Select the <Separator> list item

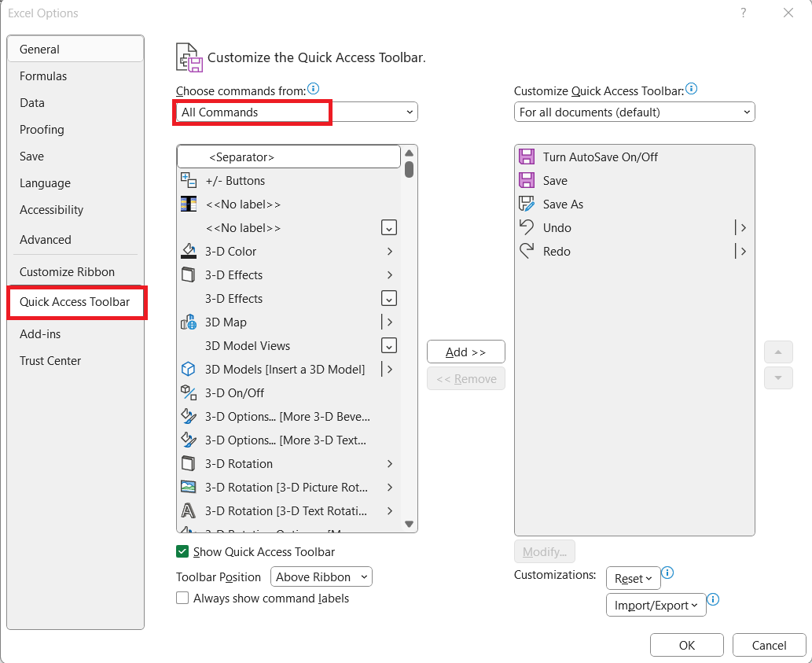[288, 157]
